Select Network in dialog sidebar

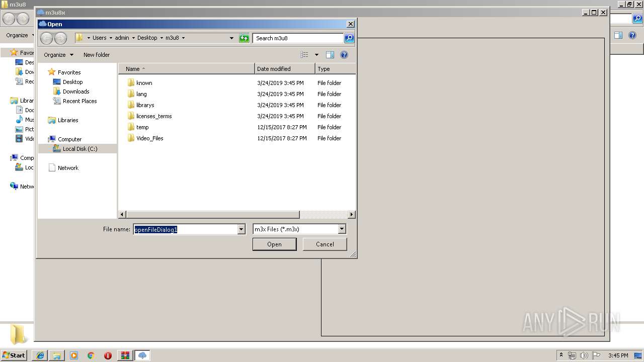(68, 168)
